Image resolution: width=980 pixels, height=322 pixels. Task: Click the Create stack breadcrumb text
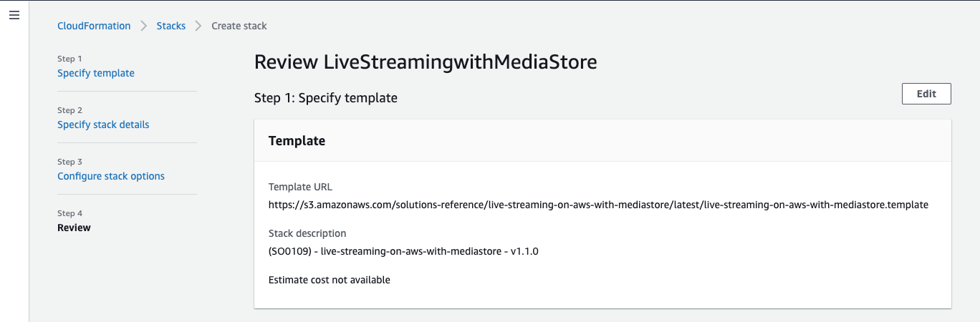tap(239, 26)
